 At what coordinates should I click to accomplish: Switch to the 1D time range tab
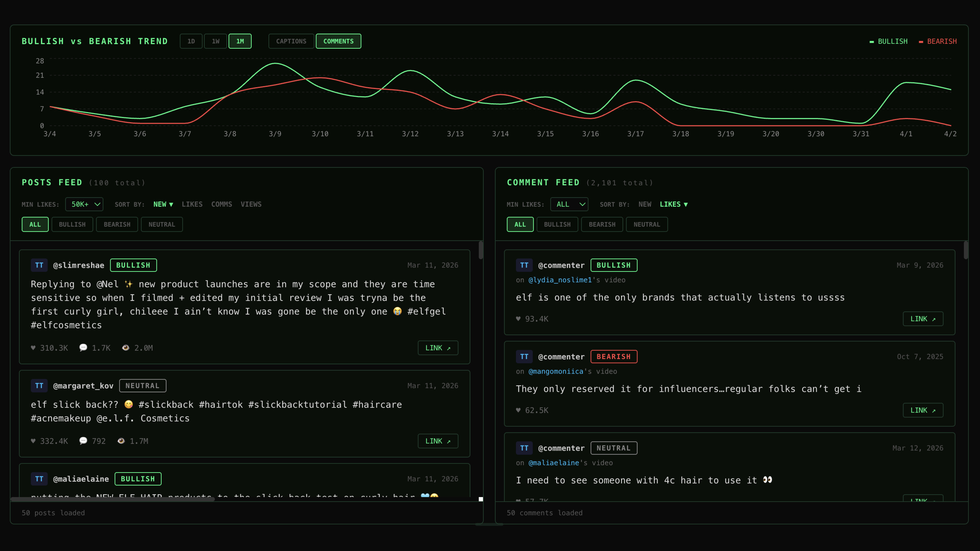tap(191, 41)
